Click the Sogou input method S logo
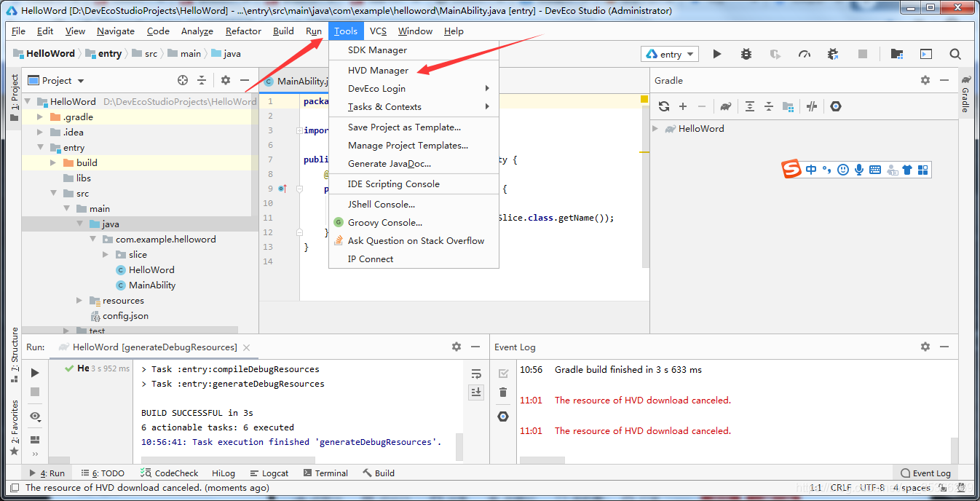 [x=791, y=170]
